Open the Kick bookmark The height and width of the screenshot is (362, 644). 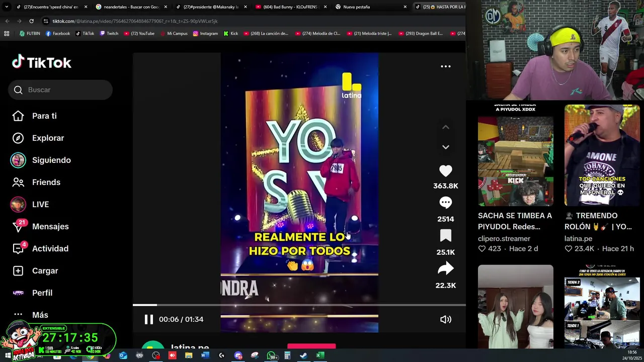pyautogui.click(x=231, y=34)
